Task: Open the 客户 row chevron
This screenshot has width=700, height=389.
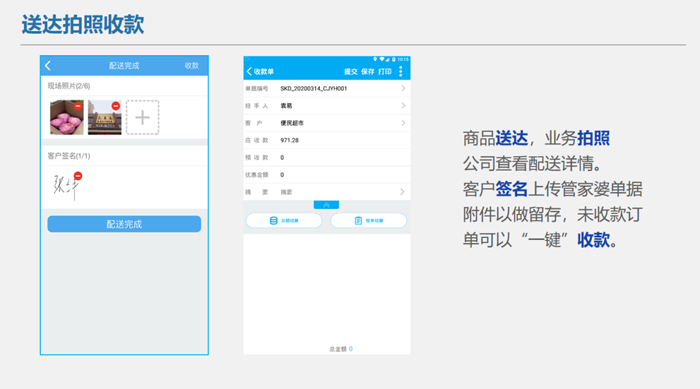Action: click(403, 123)
